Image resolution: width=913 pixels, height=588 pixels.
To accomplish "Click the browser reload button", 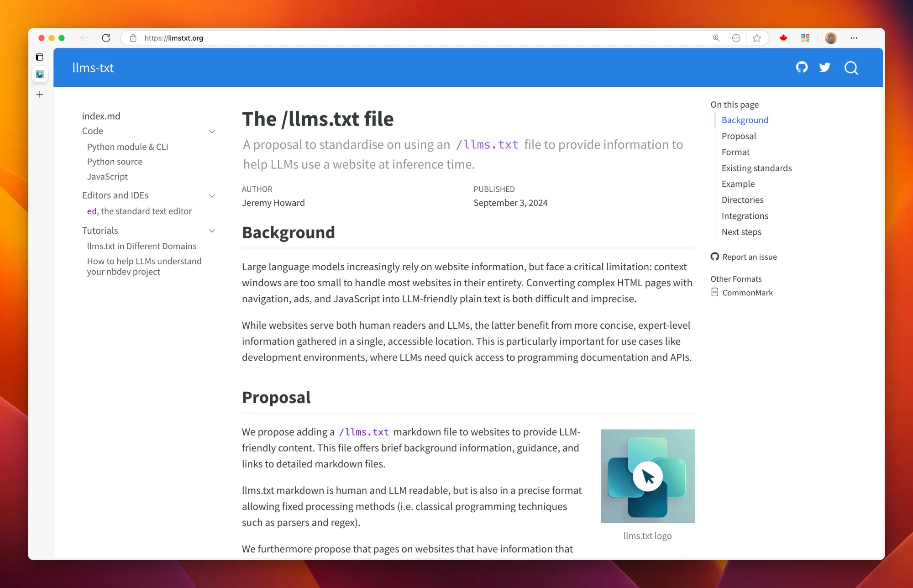I will pos(106,38).
